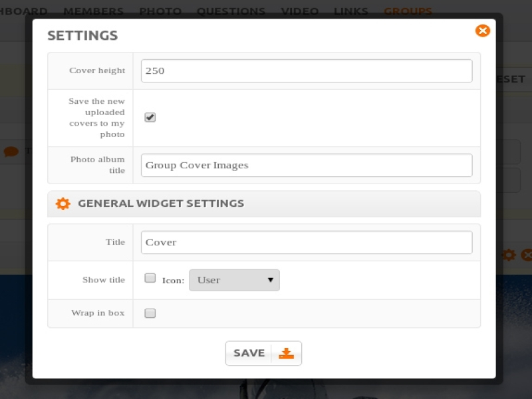Switch to the Photo tab
This screenshot has width=532, height=399.
[160, 11]
